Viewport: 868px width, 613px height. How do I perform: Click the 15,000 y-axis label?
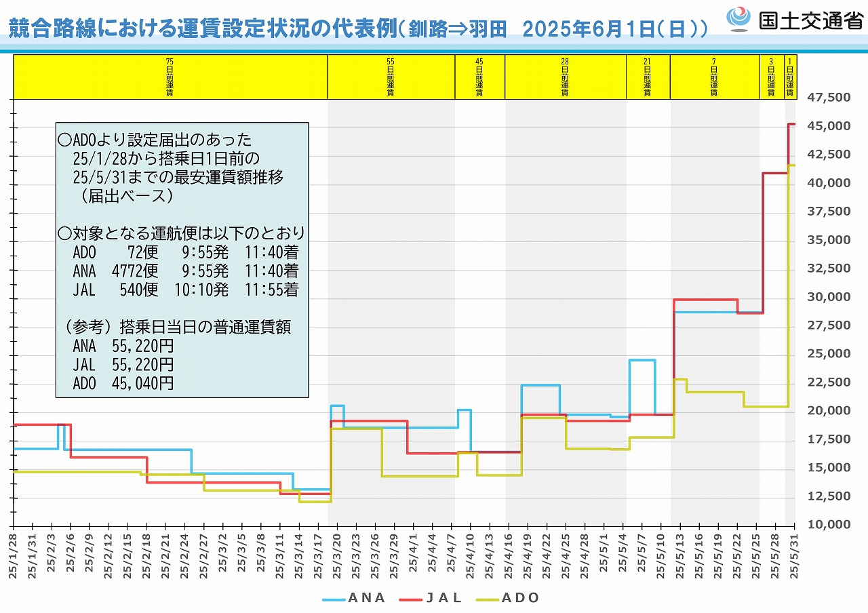click(x=829, y=468)
